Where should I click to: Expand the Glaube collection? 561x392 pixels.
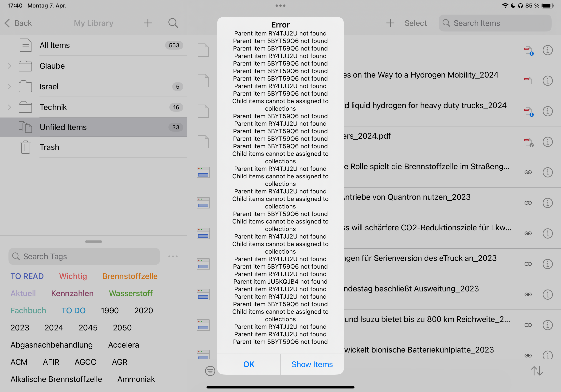tap(9, 66)
